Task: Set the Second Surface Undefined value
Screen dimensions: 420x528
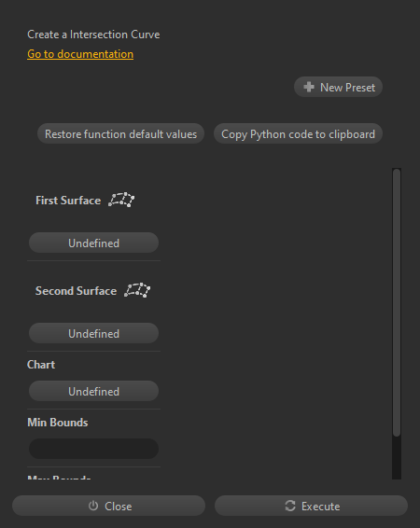Action: (x=93, y=333)
